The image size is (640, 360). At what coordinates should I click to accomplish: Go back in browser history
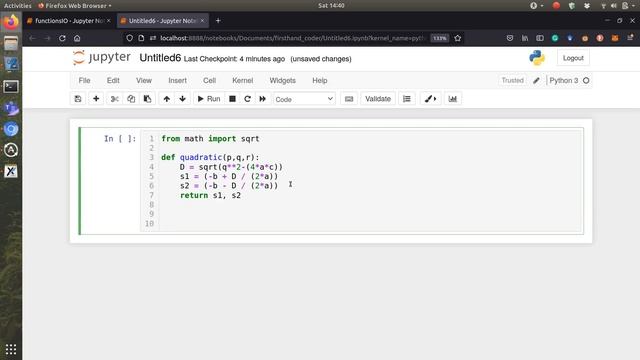tap(32, 38)
